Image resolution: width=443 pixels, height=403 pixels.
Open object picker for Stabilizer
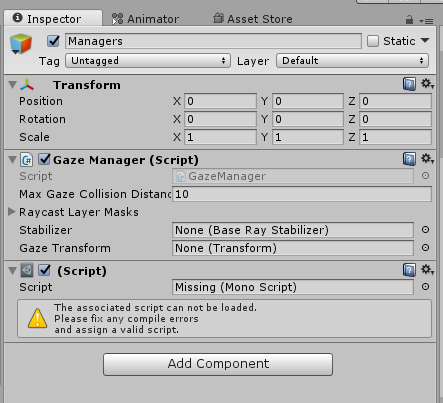[425, 230]
